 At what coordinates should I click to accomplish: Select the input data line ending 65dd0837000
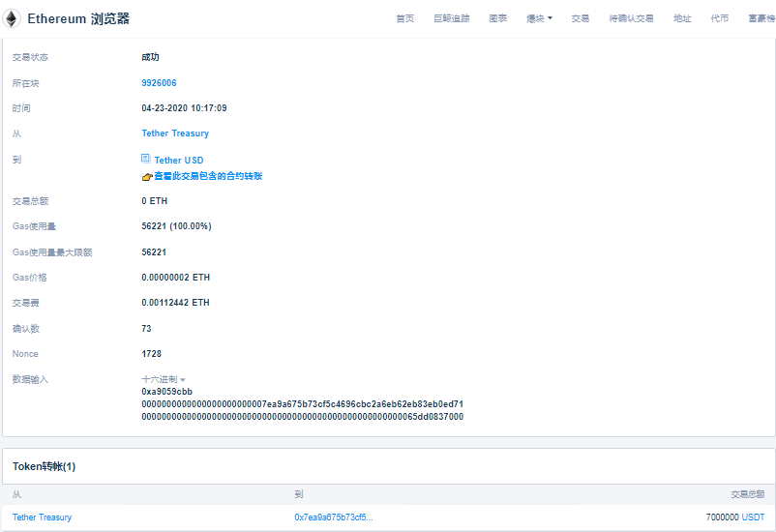[303, 417]
